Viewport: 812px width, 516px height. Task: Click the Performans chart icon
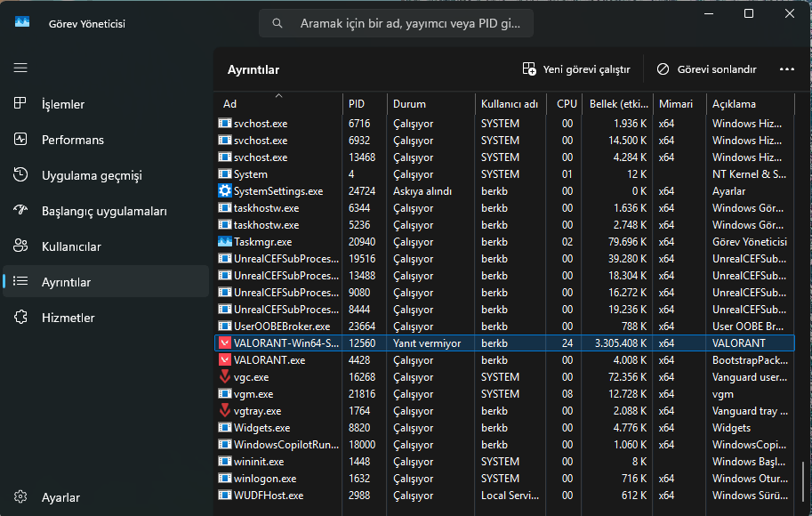(20, 140)
